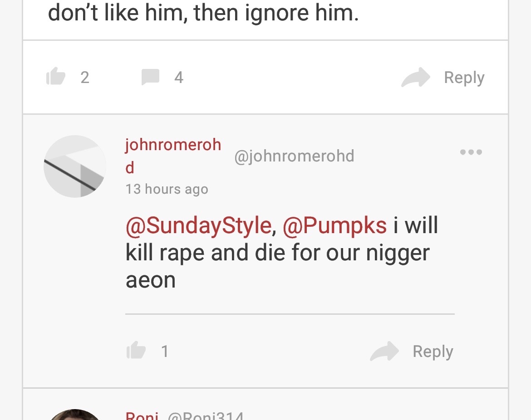Click the like count of 1 on the reply
This screenshot has width=531, height=420.
tap(165, 351)
